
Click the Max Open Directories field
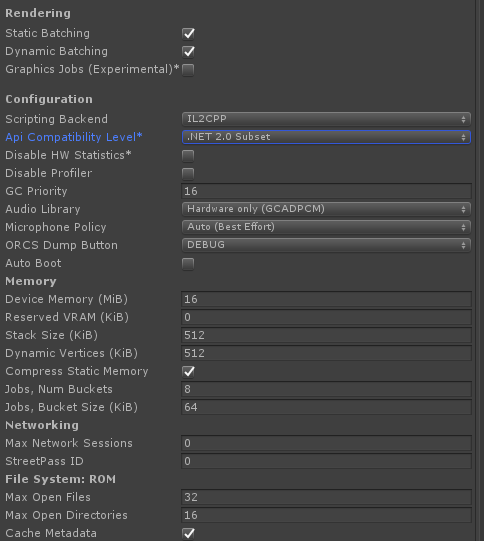coord(326,515)
